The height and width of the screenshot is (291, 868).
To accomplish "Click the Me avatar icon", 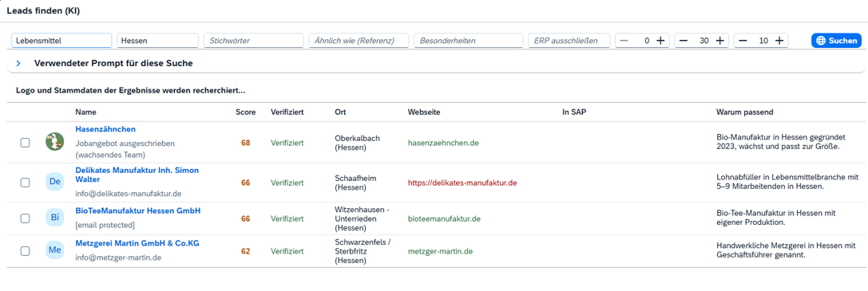I will 55,250.
